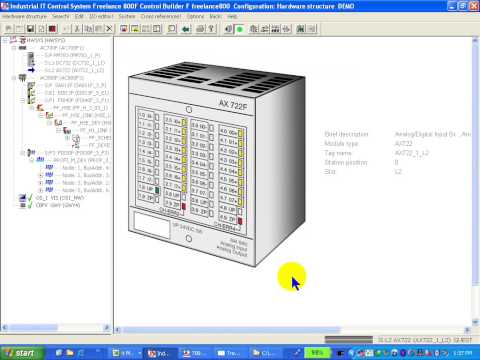The image size is (480, 360).
Task: Click the main view horizontal scrollbar thumb
Action: [x=231, y=330]
